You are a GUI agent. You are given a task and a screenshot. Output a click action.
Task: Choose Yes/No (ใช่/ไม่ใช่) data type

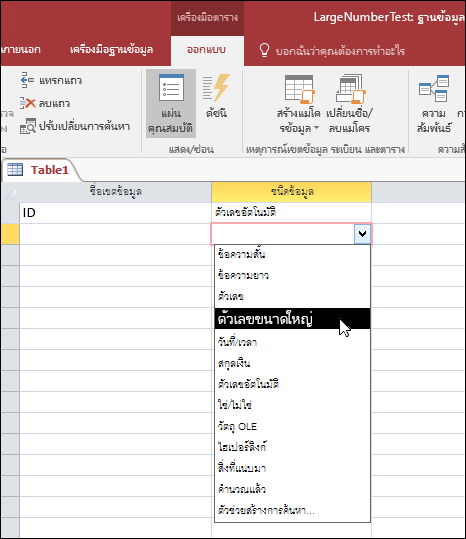point(292,405)
